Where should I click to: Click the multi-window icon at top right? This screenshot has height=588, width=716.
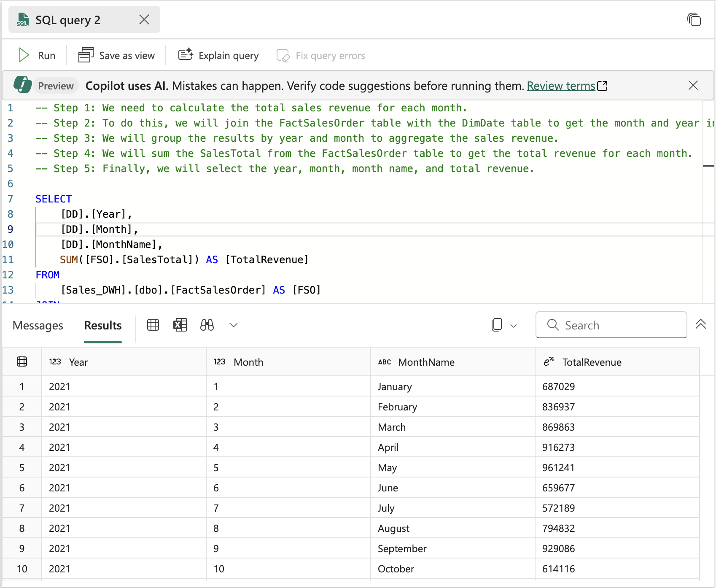coord(694,19)
